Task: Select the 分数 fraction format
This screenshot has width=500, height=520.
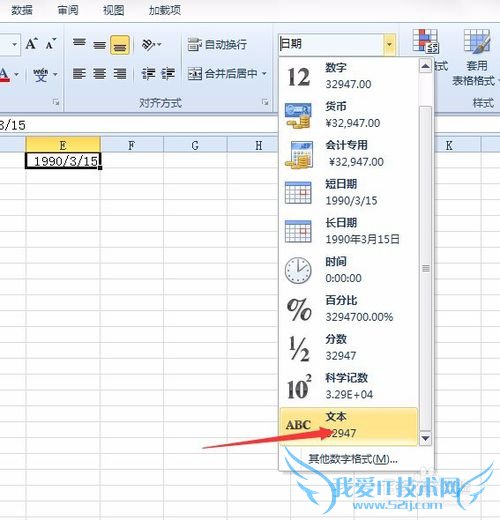Action: click(349, 347)
